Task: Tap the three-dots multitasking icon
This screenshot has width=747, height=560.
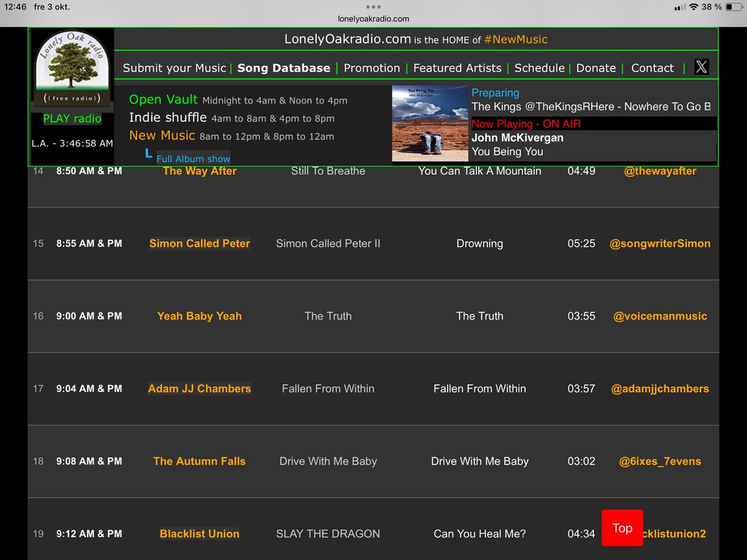Action: tap(373, 8)
